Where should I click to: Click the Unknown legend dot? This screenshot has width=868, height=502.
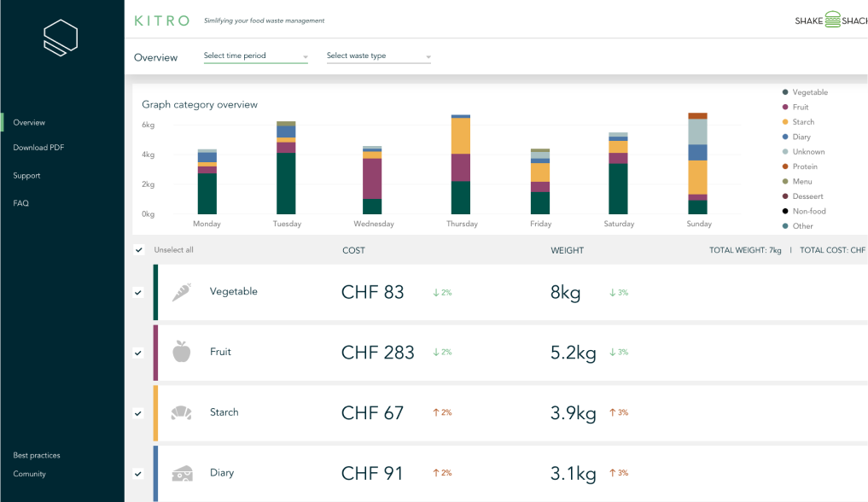point(785,152)
